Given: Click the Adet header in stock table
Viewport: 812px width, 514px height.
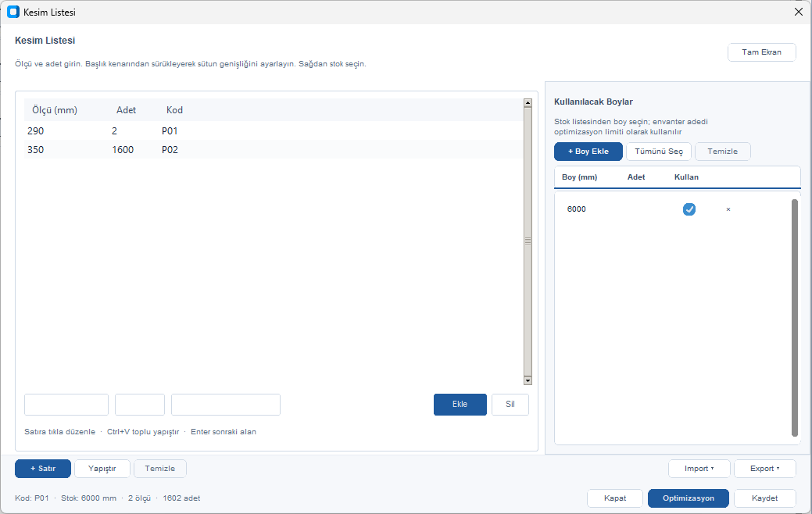Looking at the screenshot, I should tap(636, 177).
